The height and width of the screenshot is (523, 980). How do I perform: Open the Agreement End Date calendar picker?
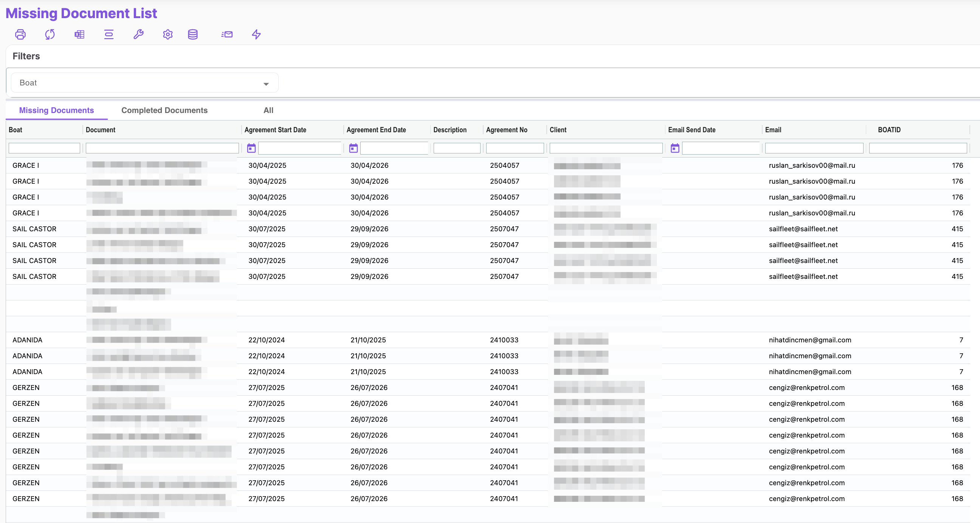click(354, 149)
